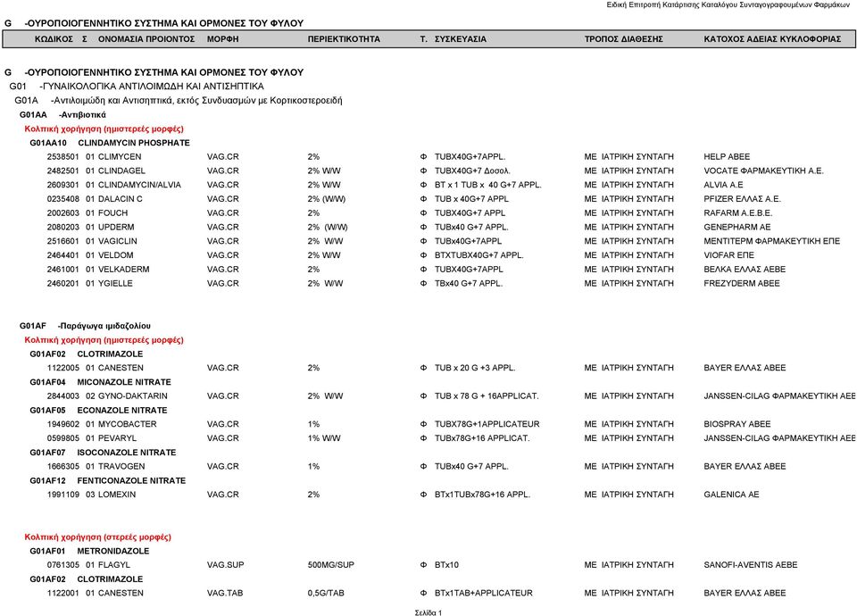Select the G01AA Αντιβιοτικά heading
This screenshot has height=616, width=857.
pos(62,115)
